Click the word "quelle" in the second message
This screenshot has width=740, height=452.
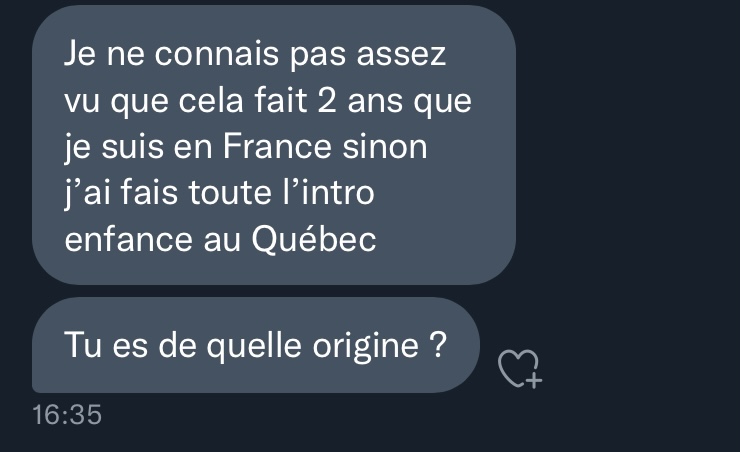tap(254, 347)
